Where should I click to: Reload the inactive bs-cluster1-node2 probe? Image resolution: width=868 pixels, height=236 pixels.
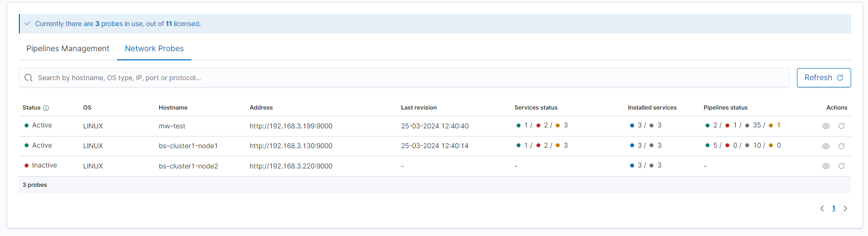tap(841, 166)
